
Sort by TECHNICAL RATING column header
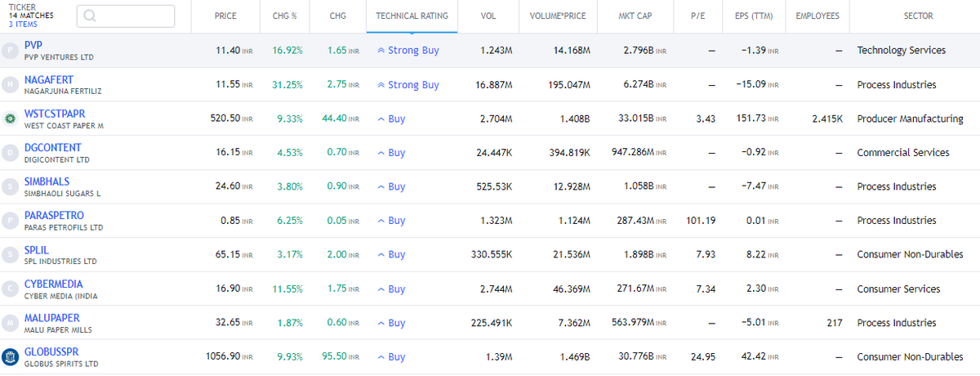click(x=412, y=16)
